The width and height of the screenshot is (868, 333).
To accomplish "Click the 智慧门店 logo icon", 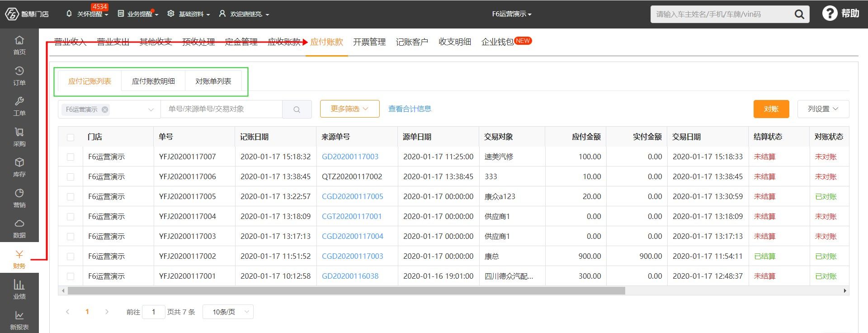I will pos(12,14).
